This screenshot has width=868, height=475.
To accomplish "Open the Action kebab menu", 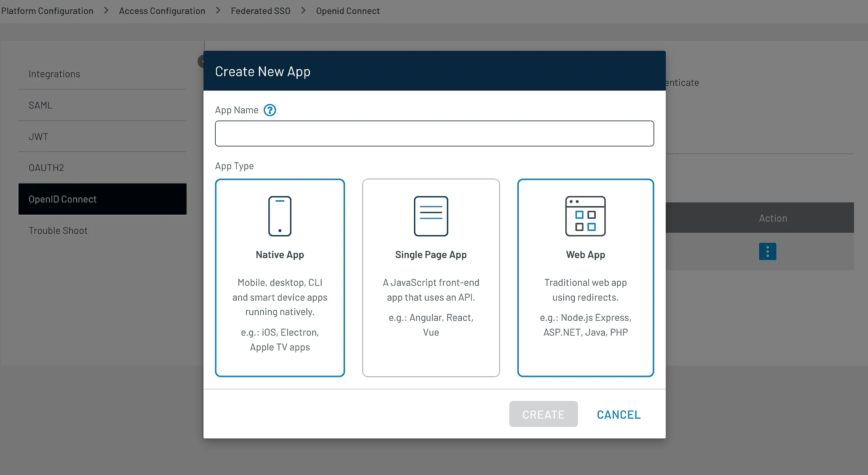I will 767,252.
